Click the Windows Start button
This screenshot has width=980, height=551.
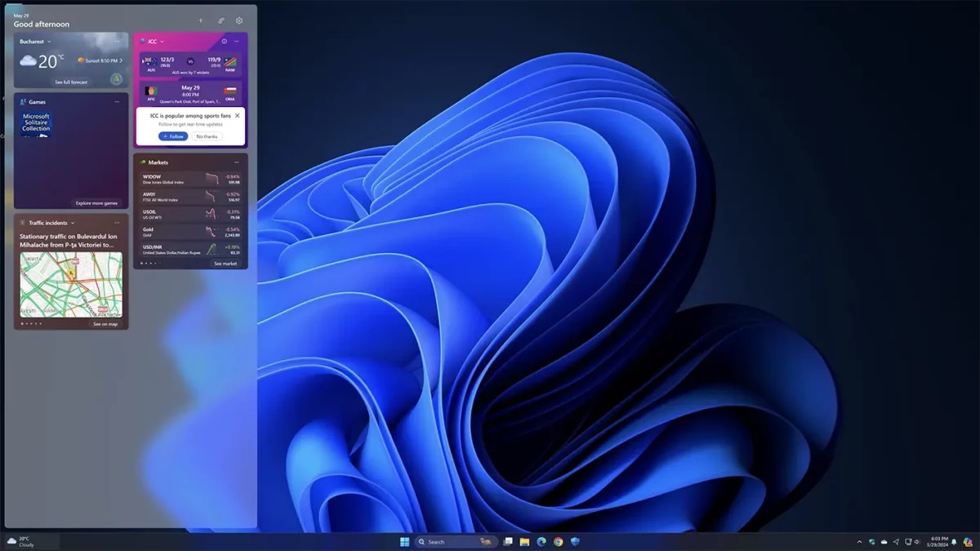pos(404,541)
